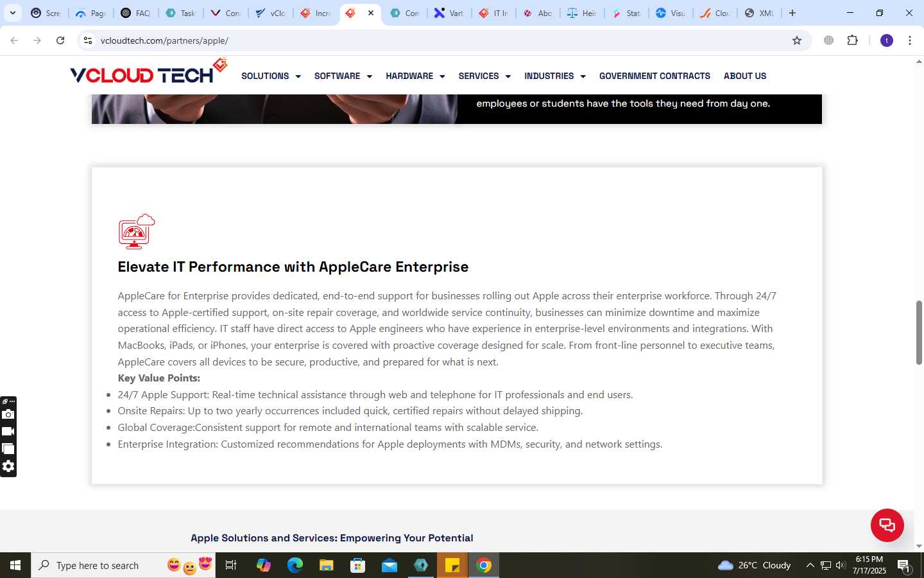Open Sticky Notes from taskbar

(452, 565)
